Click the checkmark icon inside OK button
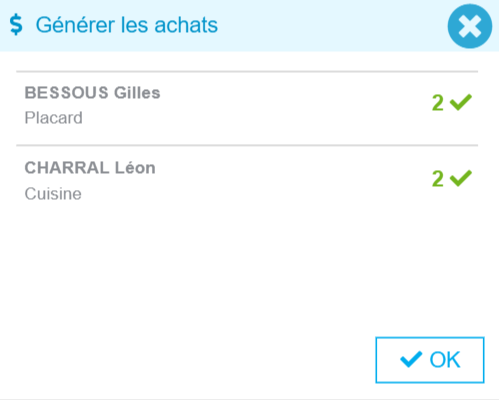Screen dimensions: 499x400 point(411,359)
